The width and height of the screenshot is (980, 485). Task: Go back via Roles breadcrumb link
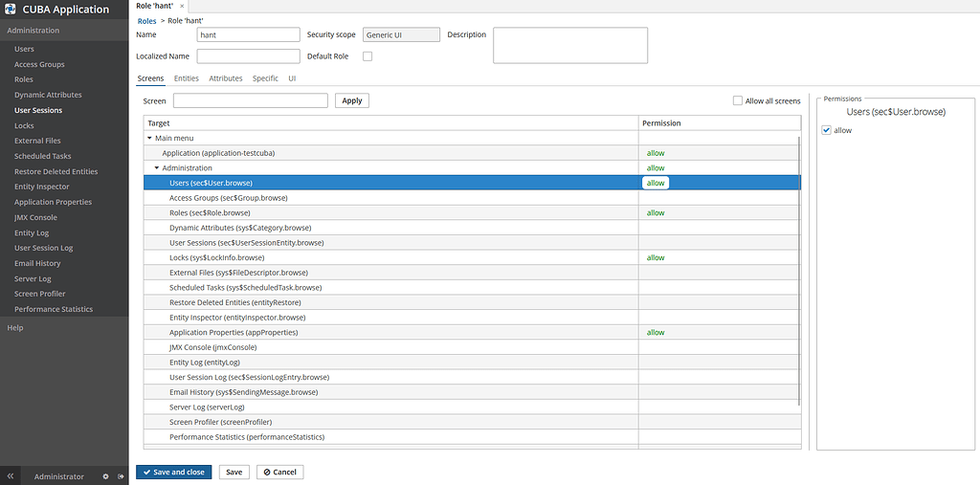pos(146,21)
